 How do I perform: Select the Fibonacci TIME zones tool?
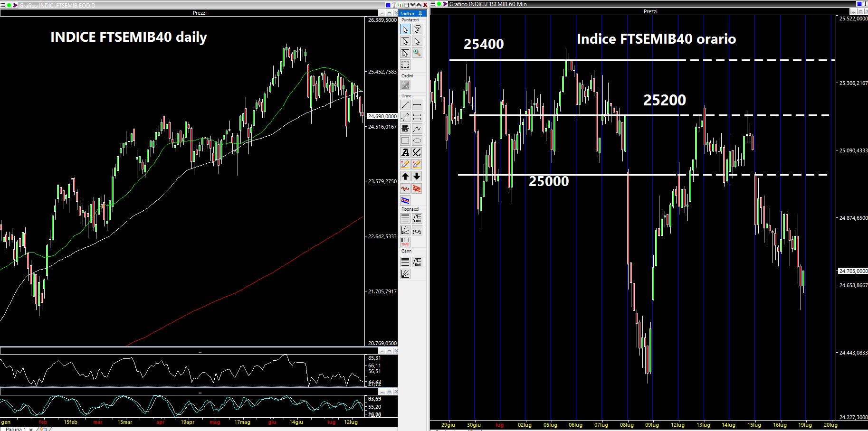405,242
